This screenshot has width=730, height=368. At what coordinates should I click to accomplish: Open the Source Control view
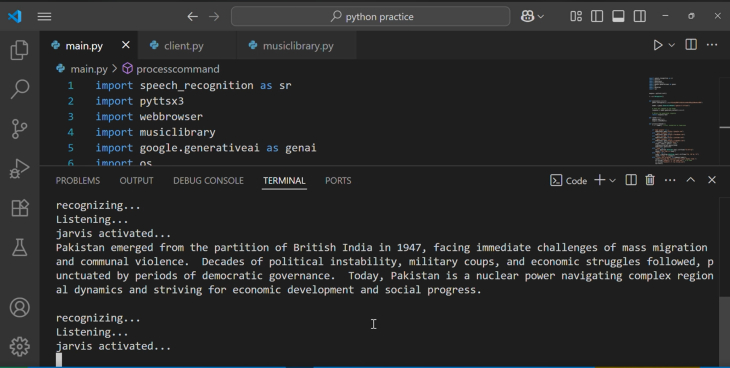[x=20, y=129]
